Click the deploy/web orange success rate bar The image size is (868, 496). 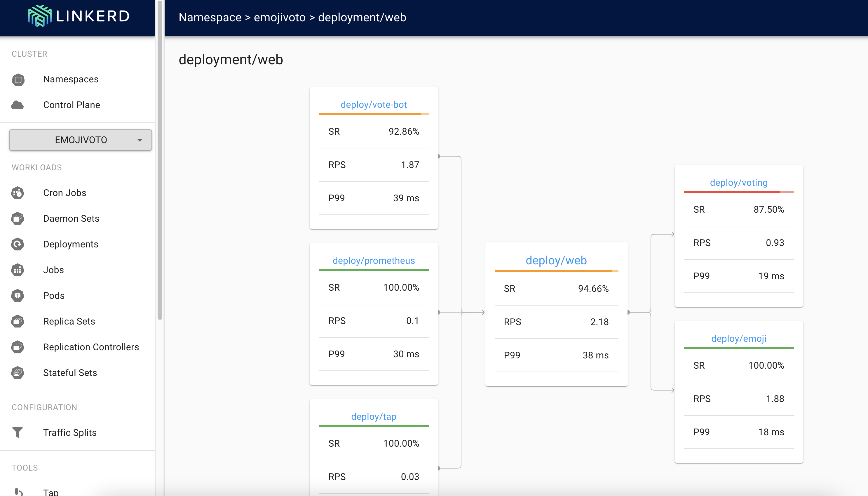pos(556,271)
